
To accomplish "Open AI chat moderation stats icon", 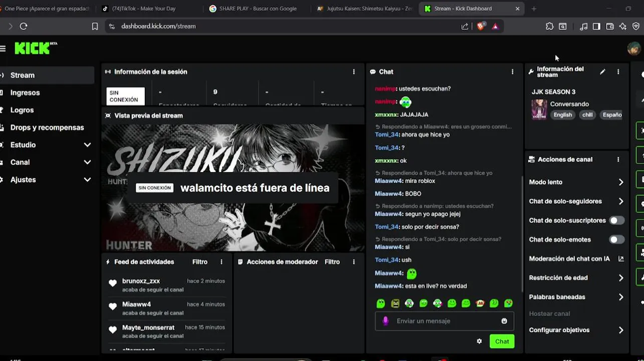I will click(621, 259).
